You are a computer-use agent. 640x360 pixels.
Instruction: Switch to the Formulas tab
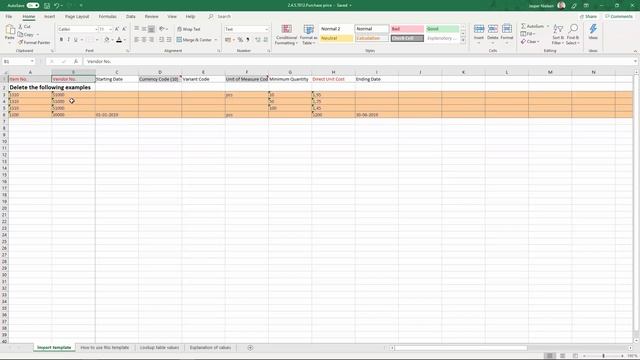[x=107, y=16]
